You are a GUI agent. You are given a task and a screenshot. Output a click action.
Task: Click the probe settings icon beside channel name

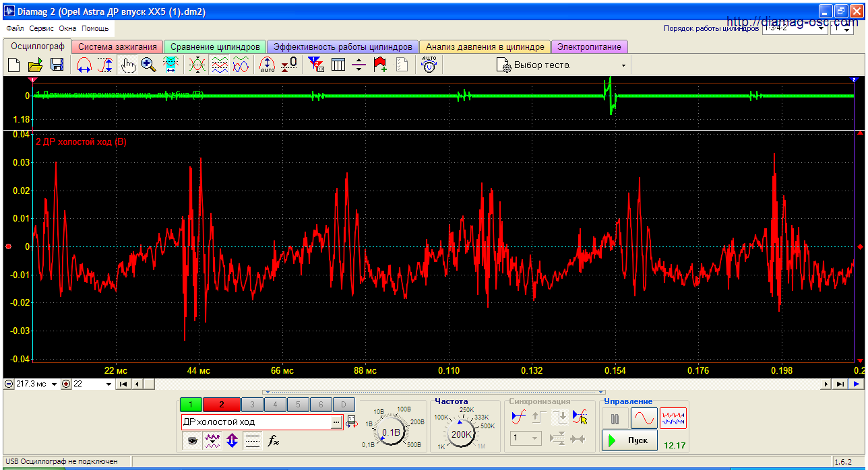352,422
